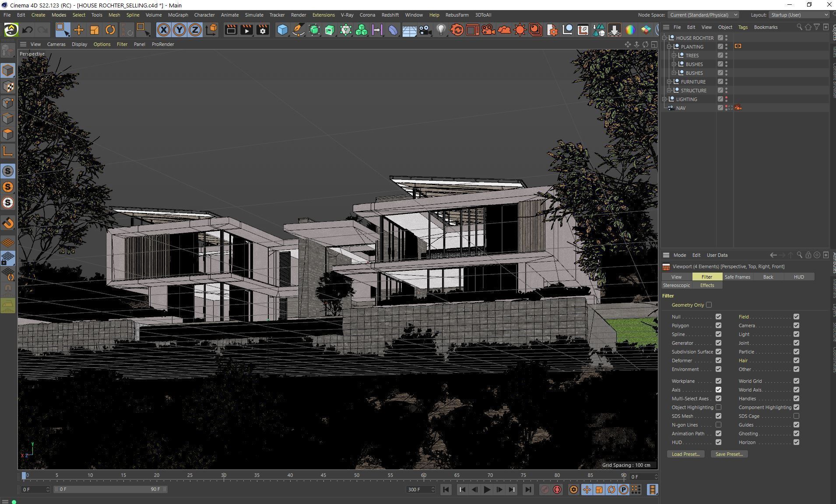Viewport: 836px width, 504px height.
Task: Open the Node Space dropdown
Action: tap(703, 15)
